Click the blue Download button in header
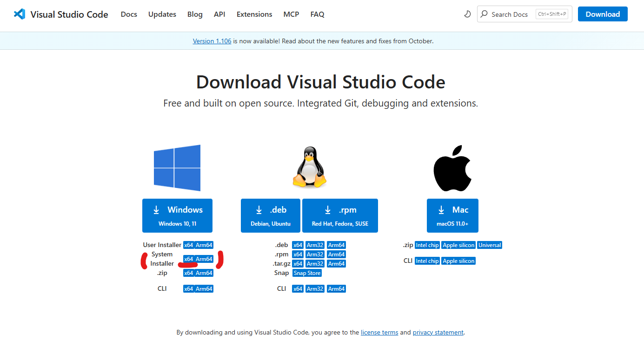Viewport: 644px width, 355px height. 603,14
